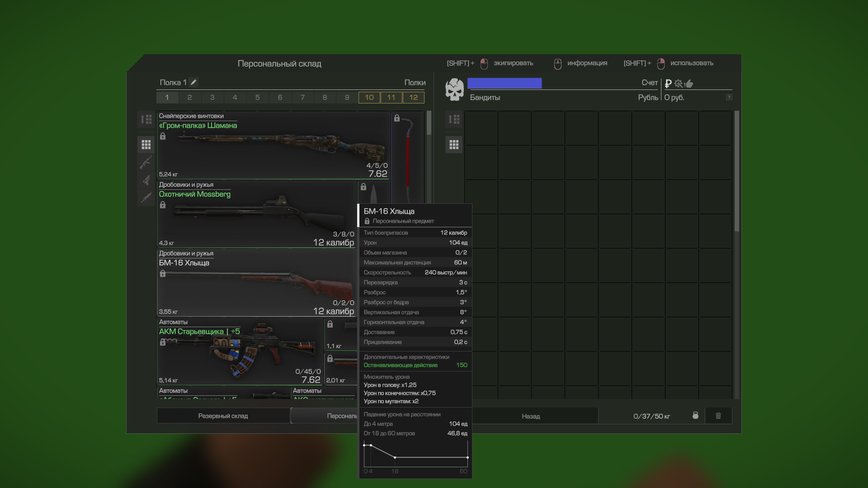This screenshot has width=868, height=488.
Task: Click the lock icon on the red crowbar
Action: 396,118
